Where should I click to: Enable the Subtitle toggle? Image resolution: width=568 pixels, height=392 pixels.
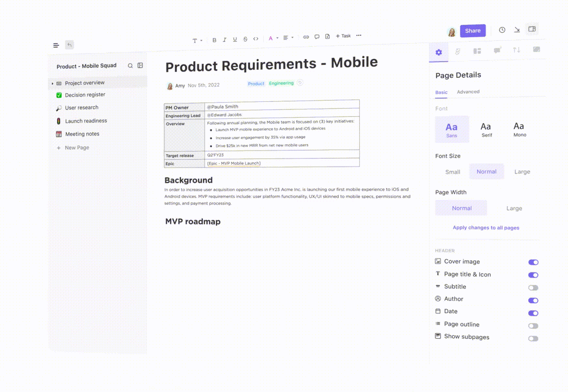pos(533,288)
